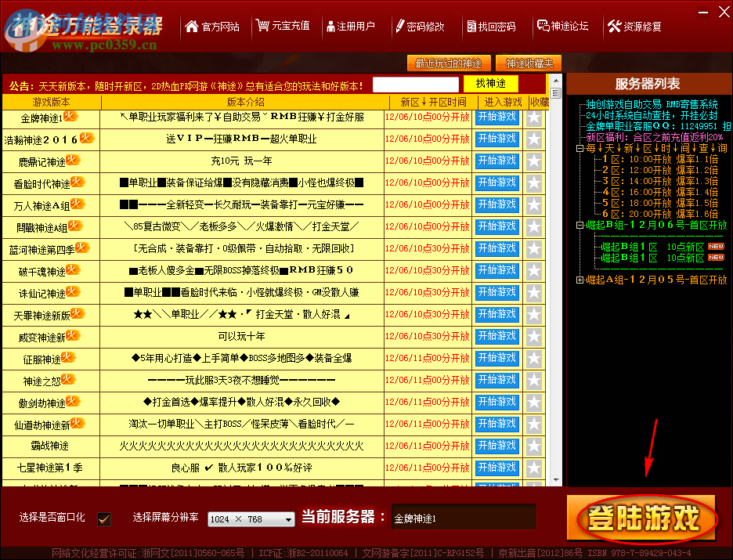Screen dimensions: 733x560
Task: Click 开始游戏 for 霸战神途
Action: click(497, 446)
